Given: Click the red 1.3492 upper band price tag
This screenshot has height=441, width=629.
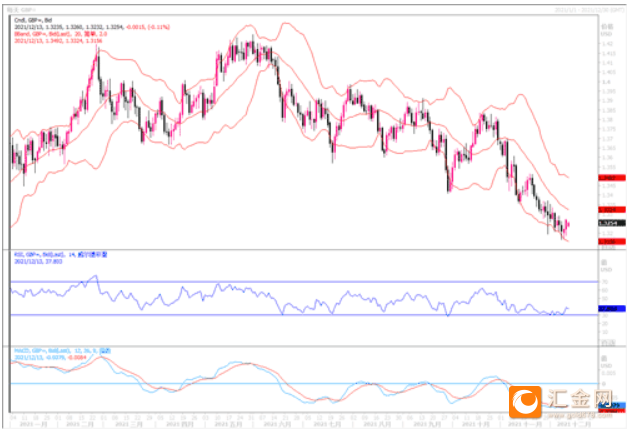Looking at the screenshot, I should [x=611, y=177].
